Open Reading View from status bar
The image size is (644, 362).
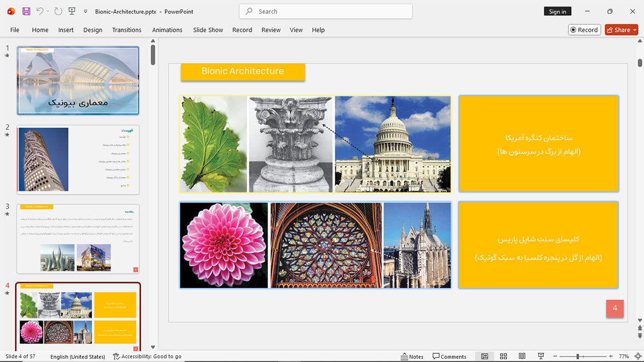pos(522,356)
